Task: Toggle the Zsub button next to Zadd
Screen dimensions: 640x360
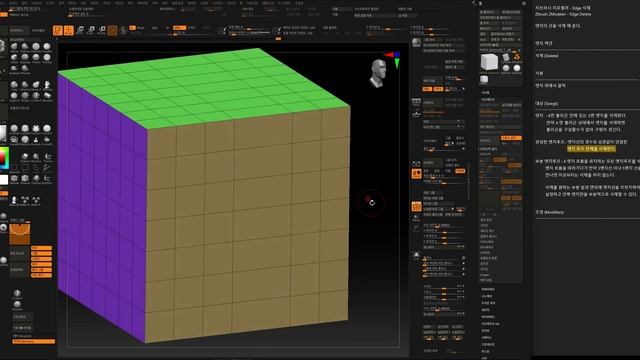Action: pyautogui.click(x=191, y=28)
